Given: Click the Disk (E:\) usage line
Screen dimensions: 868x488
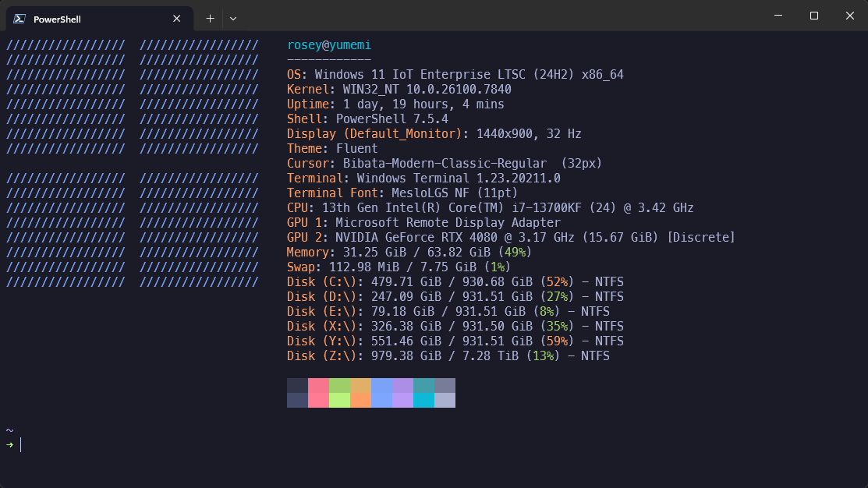Looking at the screenshot, I should click(448, 312).
